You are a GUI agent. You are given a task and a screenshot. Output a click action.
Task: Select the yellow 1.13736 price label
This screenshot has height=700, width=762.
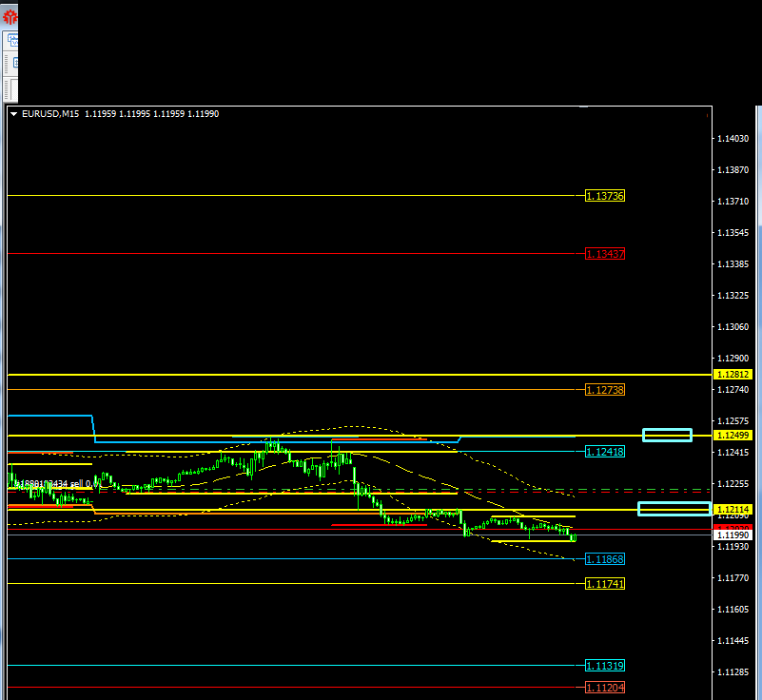click(604, 196)
